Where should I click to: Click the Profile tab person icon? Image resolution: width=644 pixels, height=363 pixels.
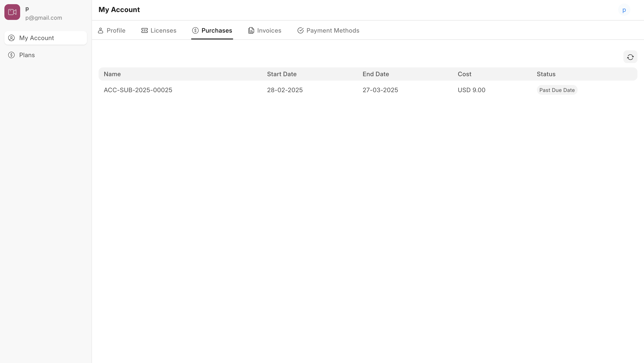pyautogui.click(x=101, y=30)
